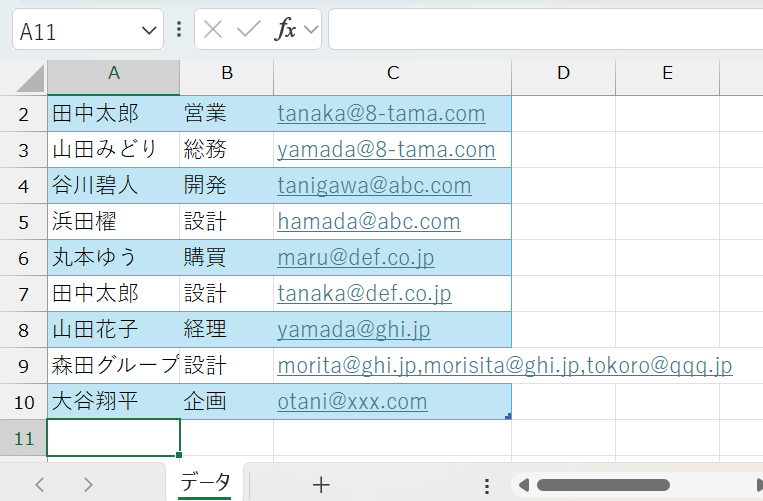Click the Insert Function fx icon
763x501 pixels.
click(285, 30)
